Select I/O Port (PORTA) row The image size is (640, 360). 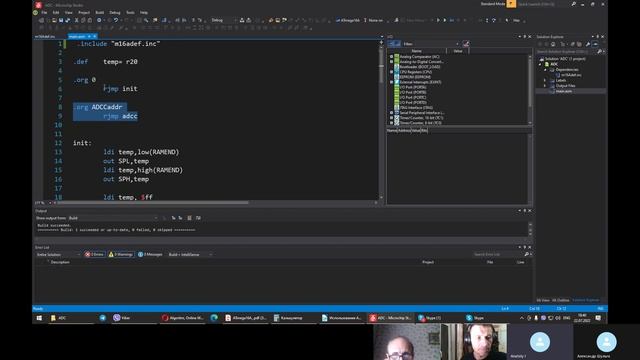413,87
